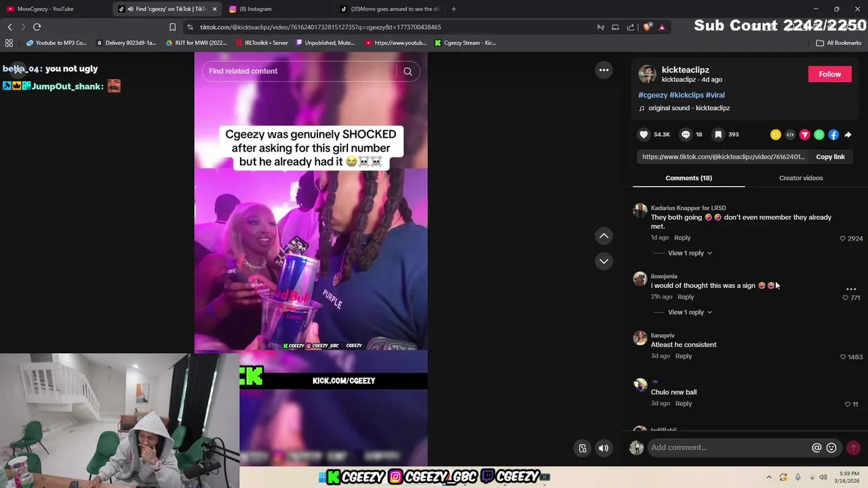The image size is (868, 488).
Task: Post the comment with red arrow button
Action: click(854, 447)
